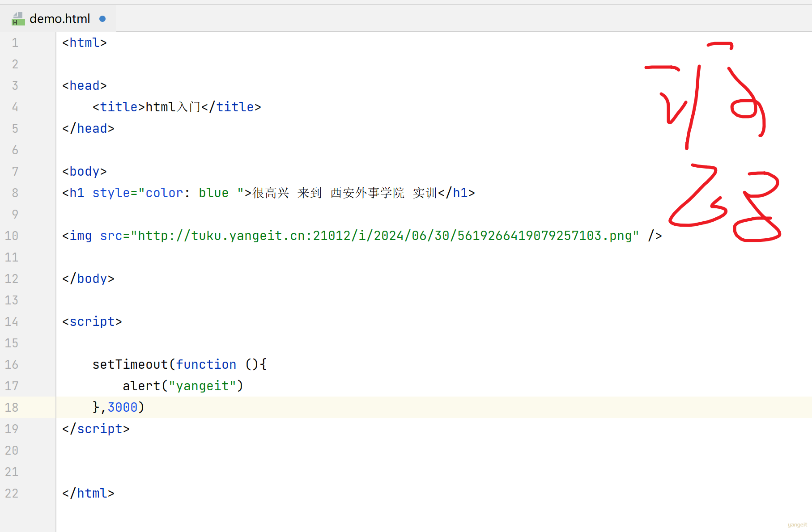Screen dimensions: 812x532
Task: Place the cursor in the opening <html> tag
Action: [85, 43]
